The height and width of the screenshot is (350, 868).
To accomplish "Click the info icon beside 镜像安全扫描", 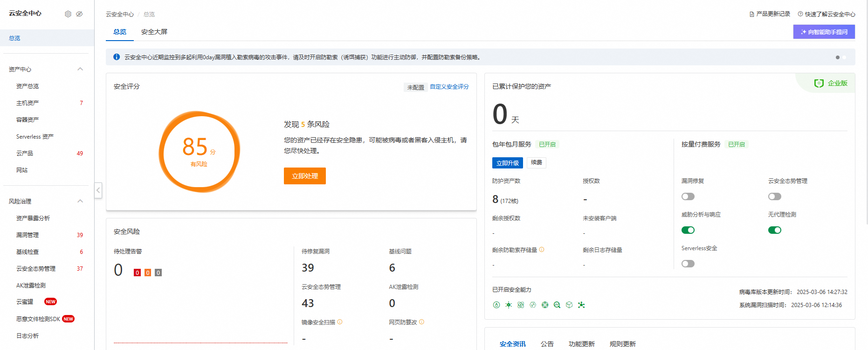I will tap(340, 322).
